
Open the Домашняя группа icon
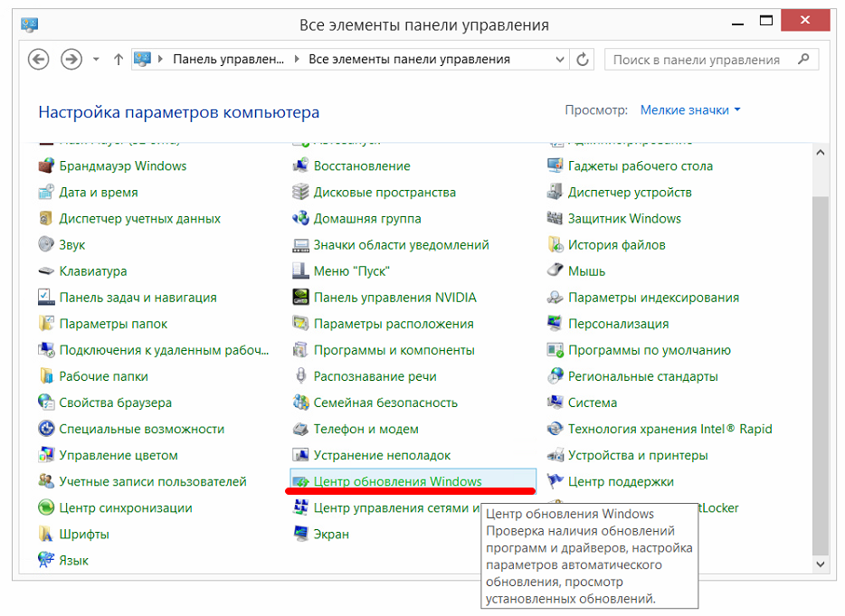click(x=301, y=219)
